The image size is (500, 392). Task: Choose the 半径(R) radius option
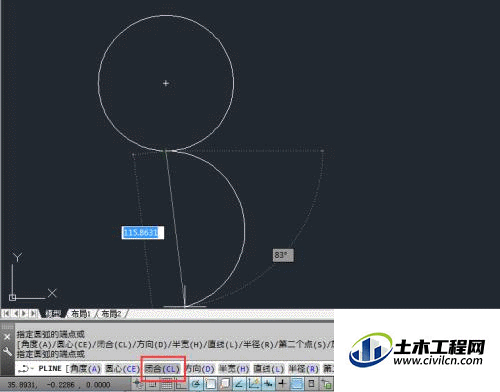tap(303, 369)
